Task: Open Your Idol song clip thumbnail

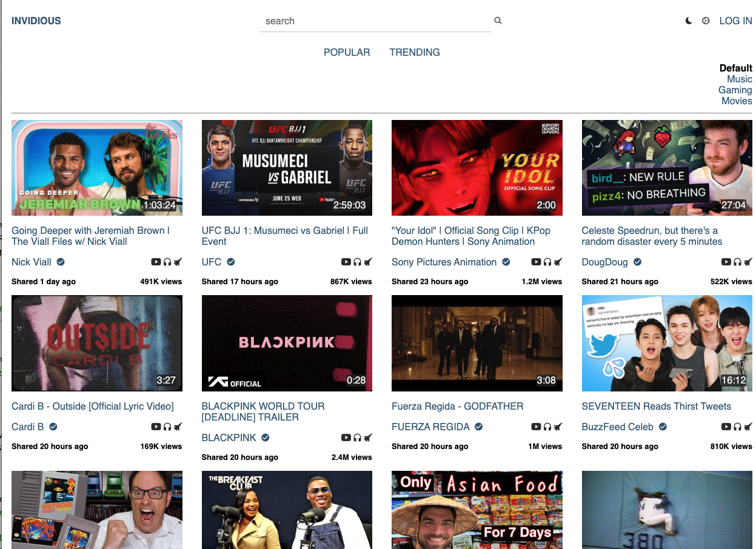Action: pyautogui.click(x=477, y=168)
